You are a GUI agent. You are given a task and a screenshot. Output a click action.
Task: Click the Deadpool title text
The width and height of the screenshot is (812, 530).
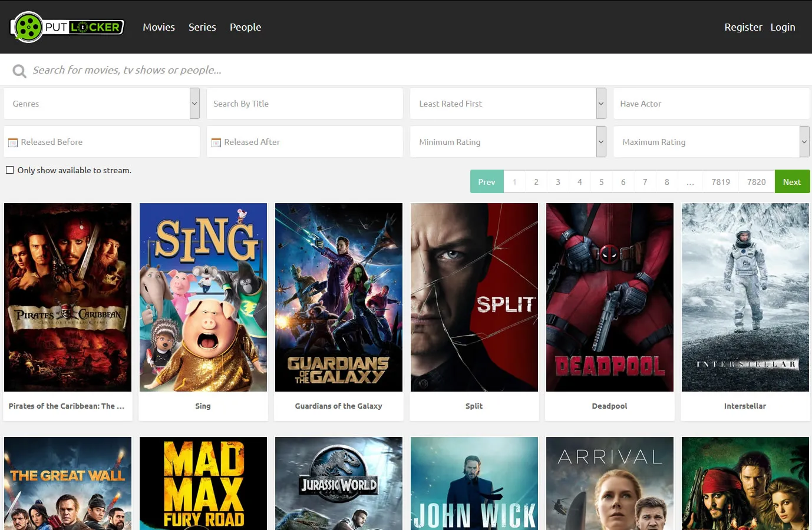point(609,406)
